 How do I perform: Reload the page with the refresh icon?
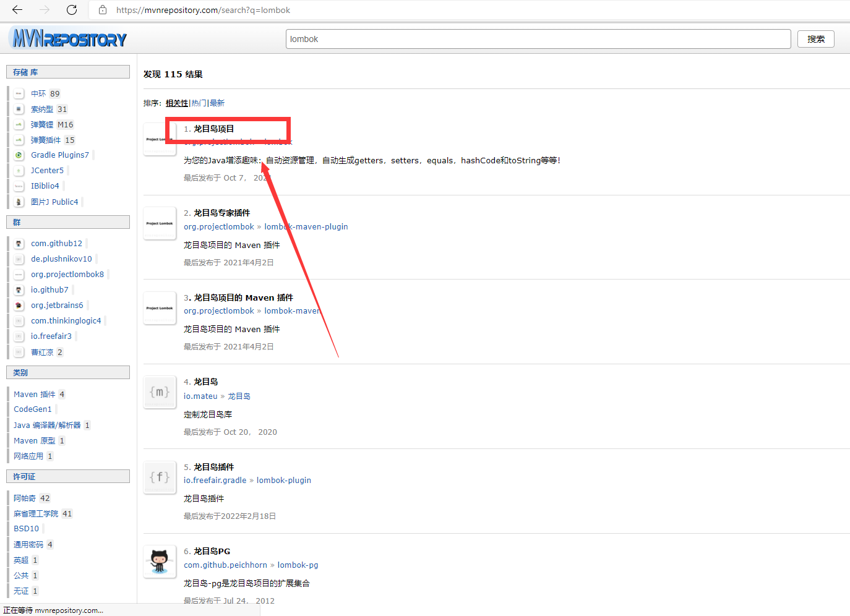pos(72,10)
